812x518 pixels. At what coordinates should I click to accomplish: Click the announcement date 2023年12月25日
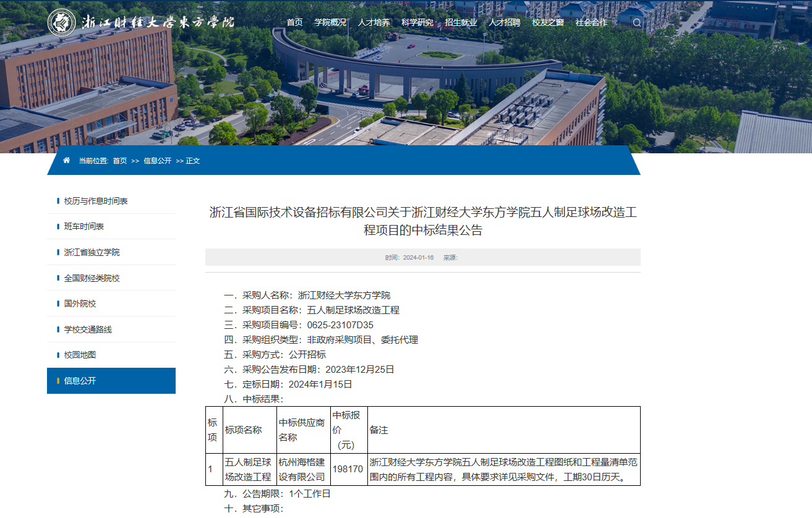pyautogui.click(x=360, y=370)
